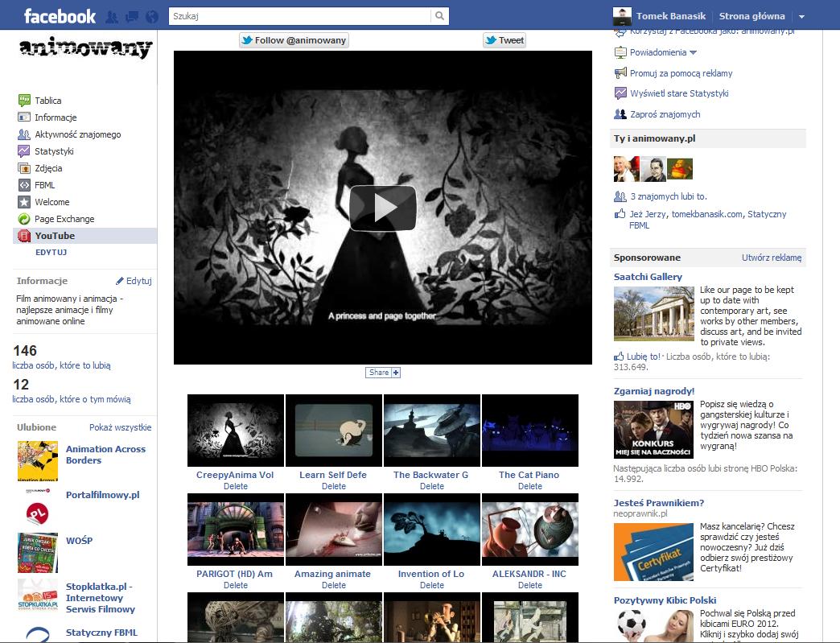
Task: Click Edytuj next to Informacje
Action: (134, 281)
